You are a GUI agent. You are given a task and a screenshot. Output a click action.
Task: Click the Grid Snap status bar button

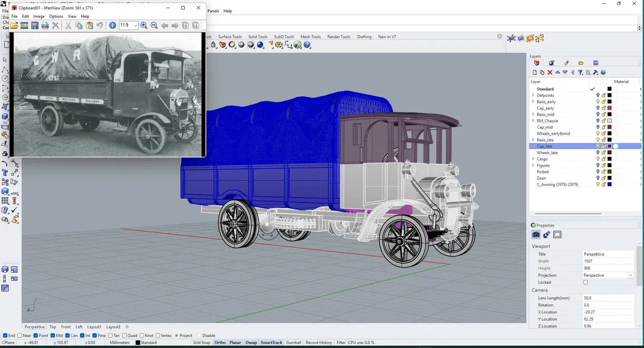coord(201,342)
